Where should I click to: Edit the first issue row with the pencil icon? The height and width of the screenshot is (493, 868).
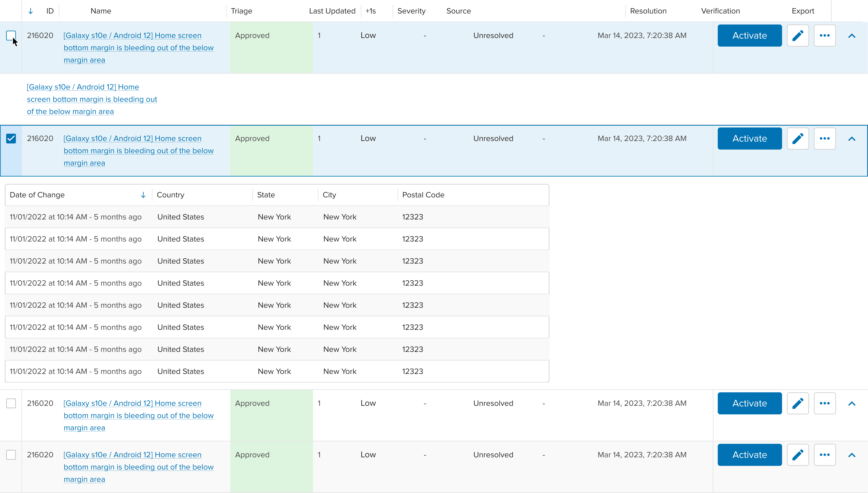coord(798,36)
